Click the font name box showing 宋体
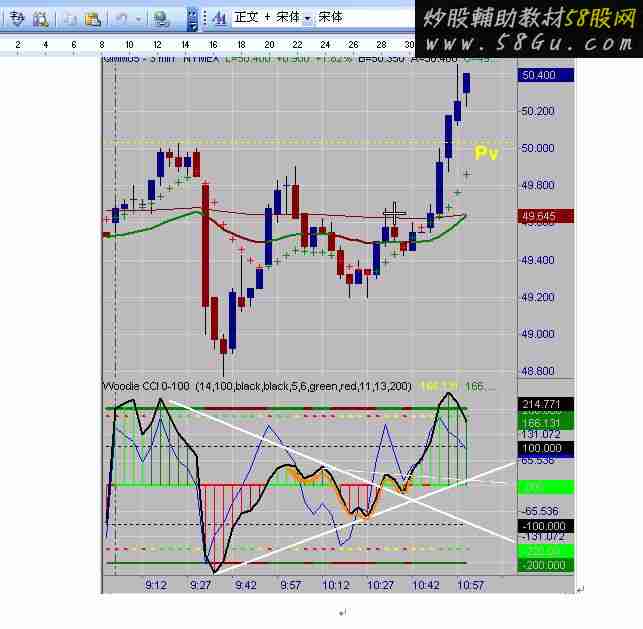Image resolution: width=643 pixels, height=629 pixels. coord(365,17)
